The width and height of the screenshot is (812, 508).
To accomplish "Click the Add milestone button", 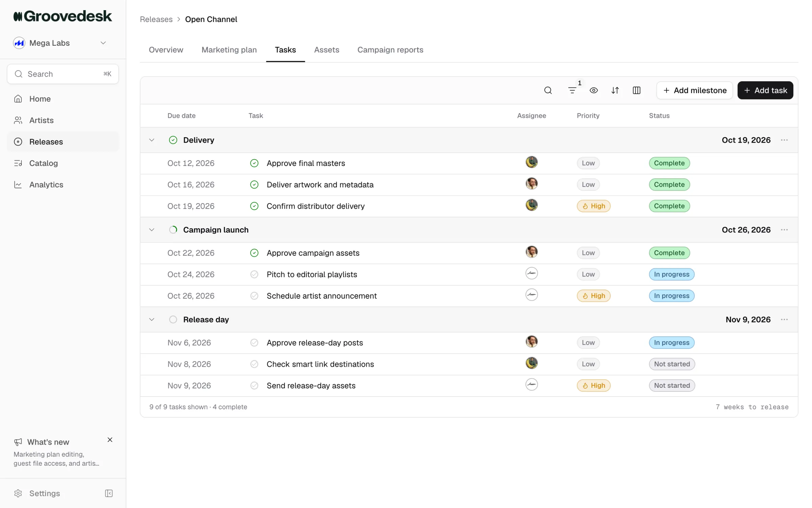I will (695, 90).
